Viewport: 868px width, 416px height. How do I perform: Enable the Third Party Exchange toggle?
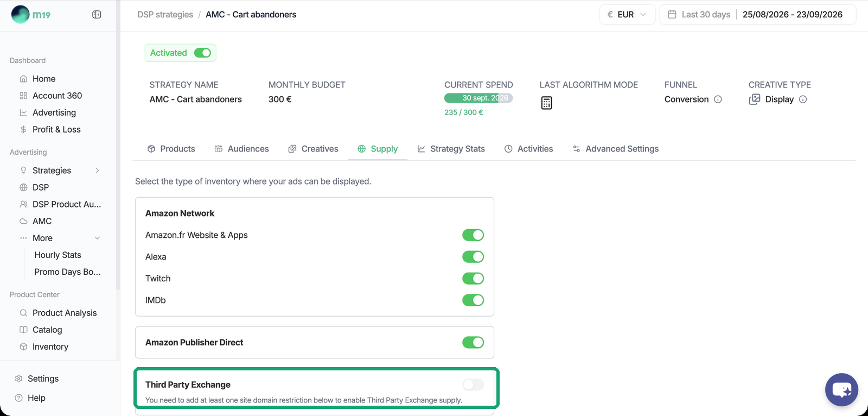pos(473,385)
